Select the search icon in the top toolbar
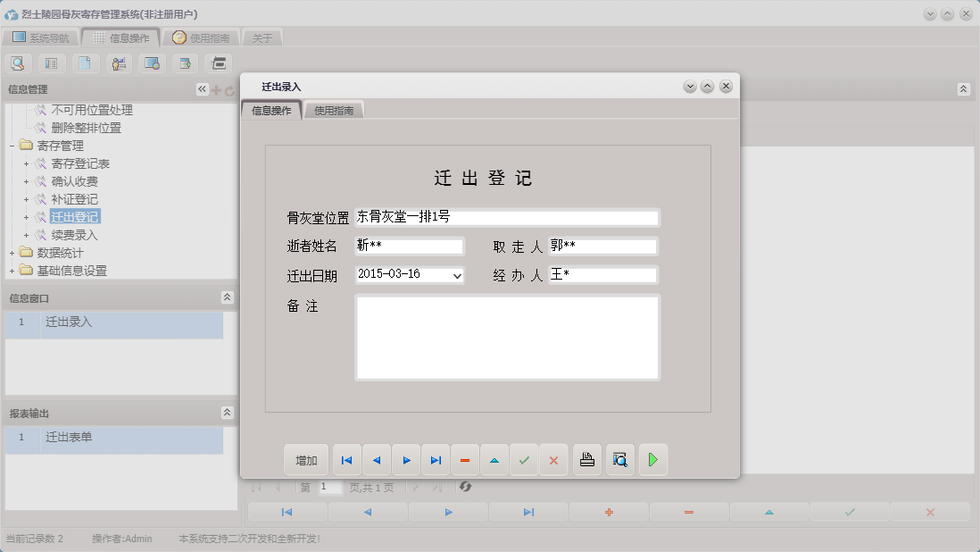 tap(18, 63)
